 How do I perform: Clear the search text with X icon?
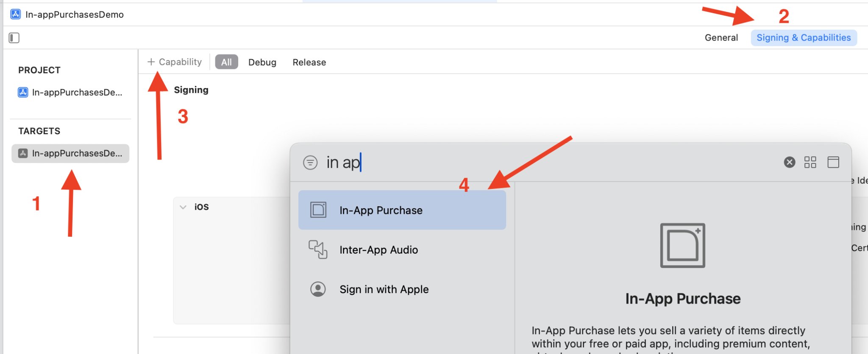pos(789,163)
